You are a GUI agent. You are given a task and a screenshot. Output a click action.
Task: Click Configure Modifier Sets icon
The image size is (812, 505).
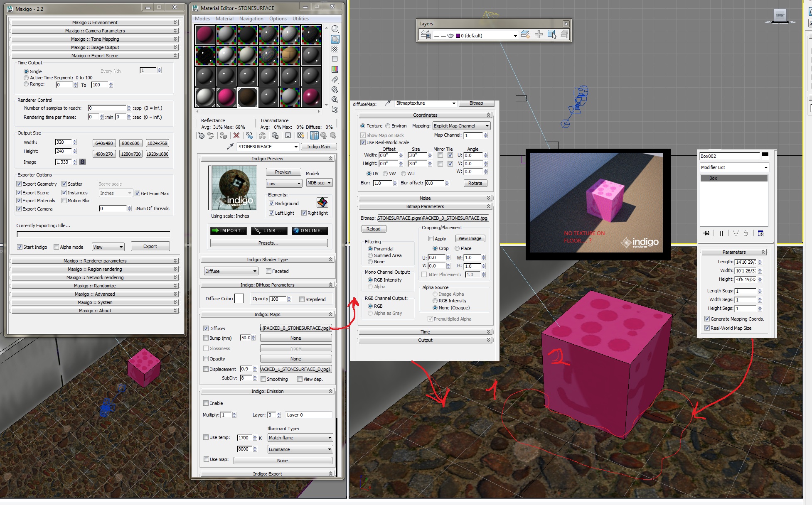(x=761, y=233)
